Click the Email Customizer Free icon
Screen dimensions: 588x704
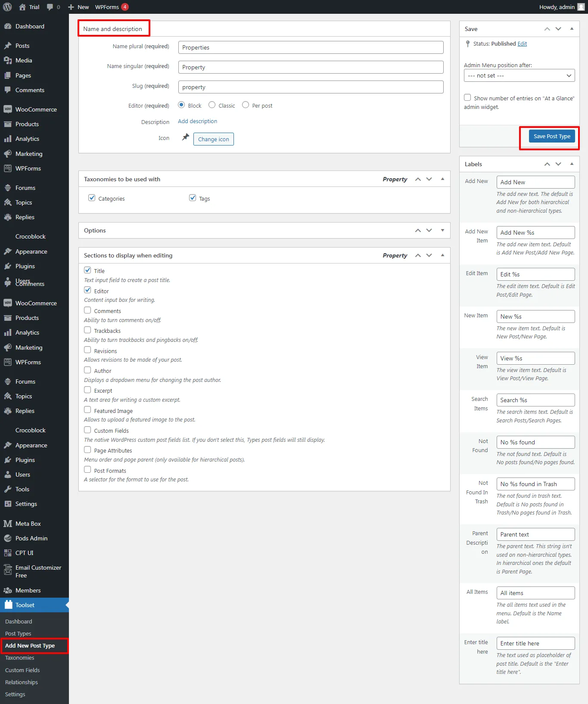tap(8, 571)
